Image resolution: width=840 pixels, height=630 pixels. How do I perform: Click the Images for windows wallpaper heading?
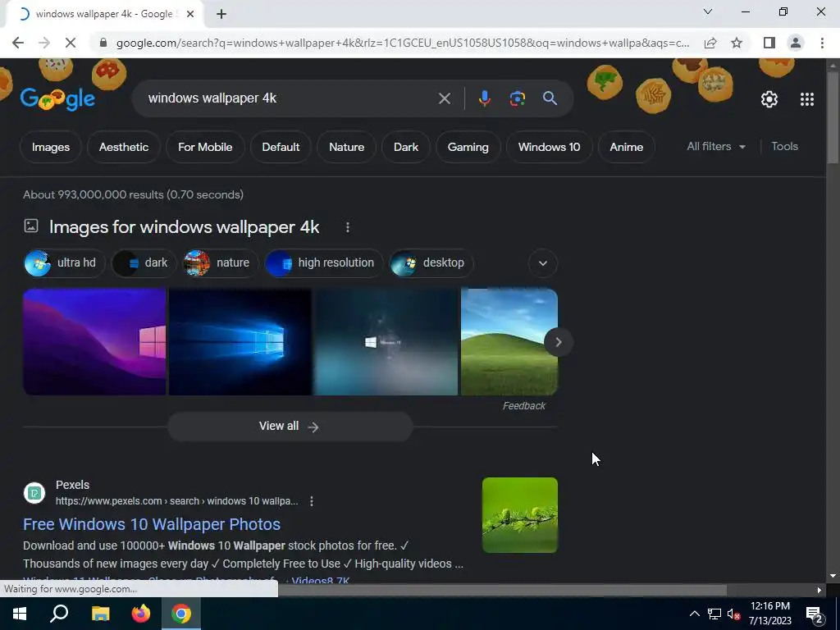(185, 227)
